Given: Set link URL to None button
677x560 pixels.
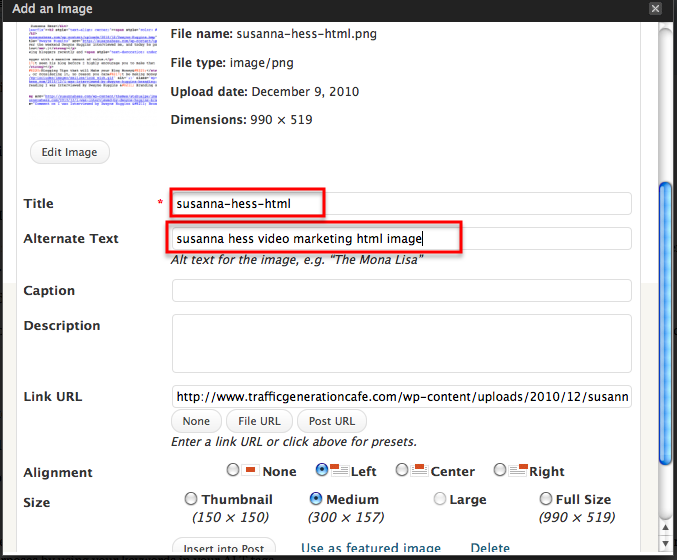Looking at the screenshot, I should click(196, 421).
